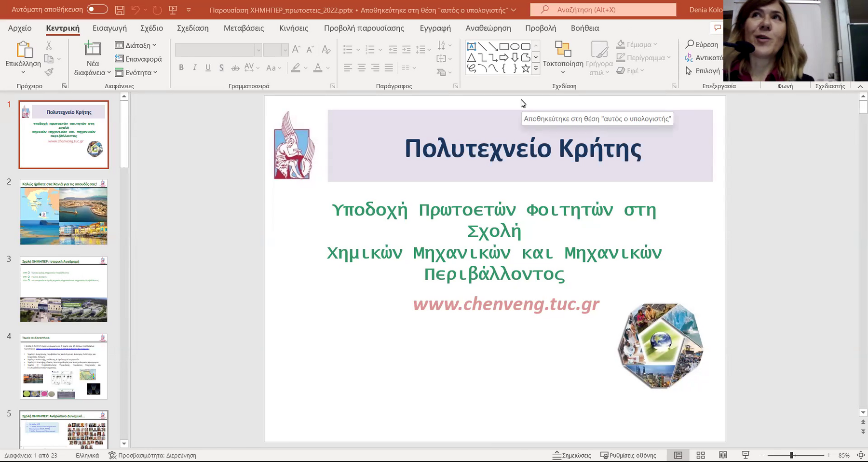Toggle the AutoSave (Αυτόματη αποθήκευση) switch
The image size is (868, 462).
pyautogui.click(x=97, y=10)
